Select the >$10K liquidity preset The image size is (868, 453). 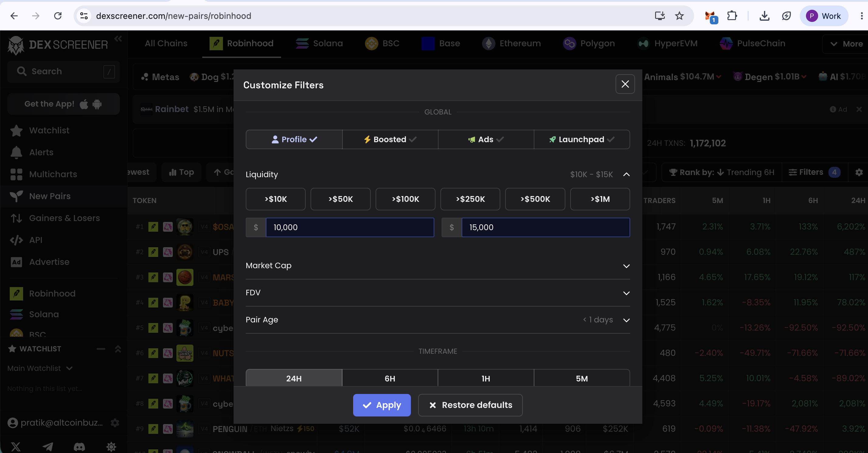(x=276, y=199)
